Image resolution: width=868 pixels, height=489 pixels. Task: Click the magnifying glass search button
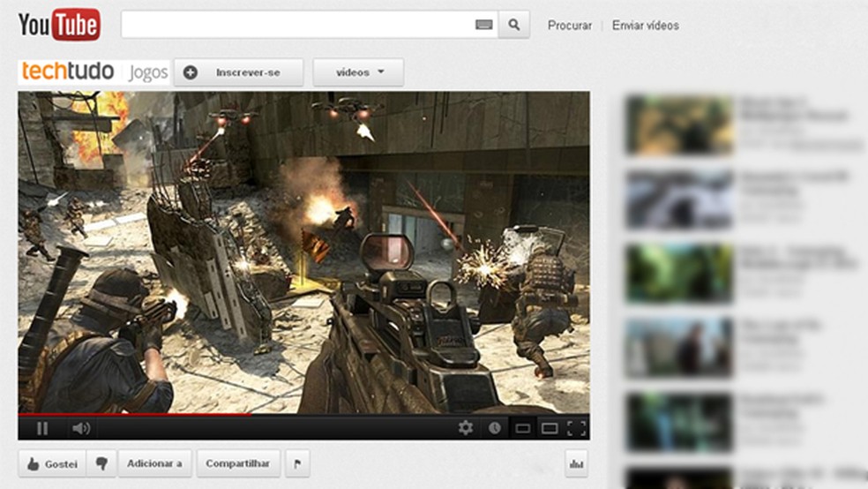(513, 25)
